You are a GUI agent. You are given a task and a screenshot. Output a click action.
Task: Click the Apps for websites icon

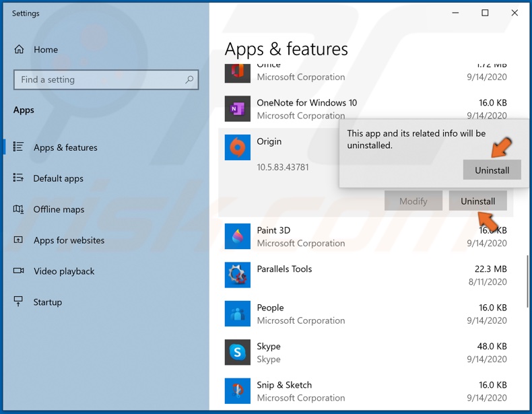click(18, 240)
